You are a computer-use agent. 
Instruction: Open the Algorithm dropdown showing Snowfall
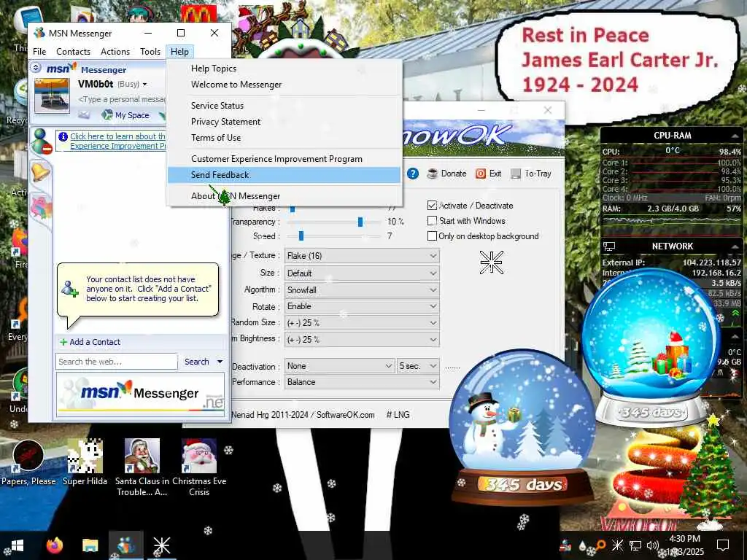pyautogui.click(x=362, y=290)
